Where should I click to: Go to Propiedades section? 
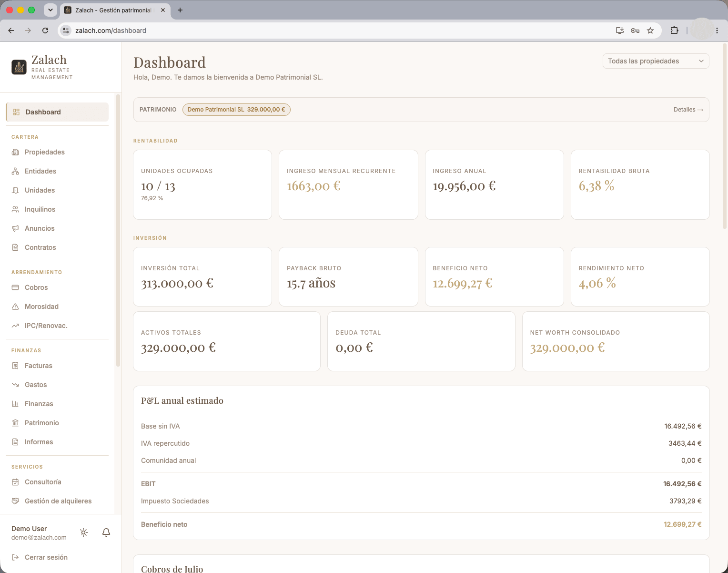tap(57, 152)
